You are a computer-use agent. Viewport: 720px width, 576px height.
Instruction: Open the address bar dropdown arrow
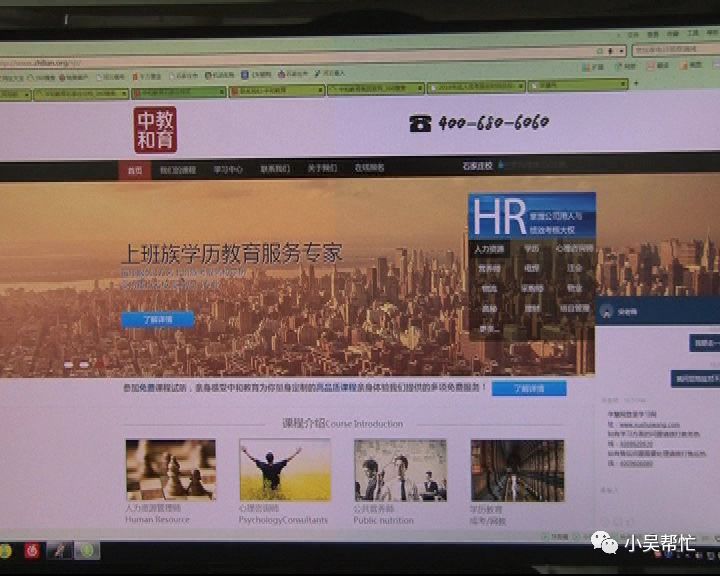pyautogui.click(x=622, y=51)
